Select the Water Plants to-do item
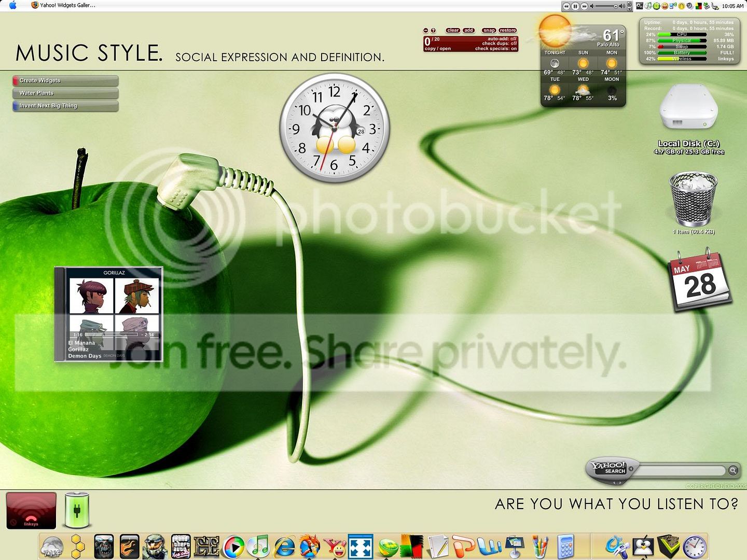The height and width of the screenshot is (560, 747). click(x=65, y=93)
